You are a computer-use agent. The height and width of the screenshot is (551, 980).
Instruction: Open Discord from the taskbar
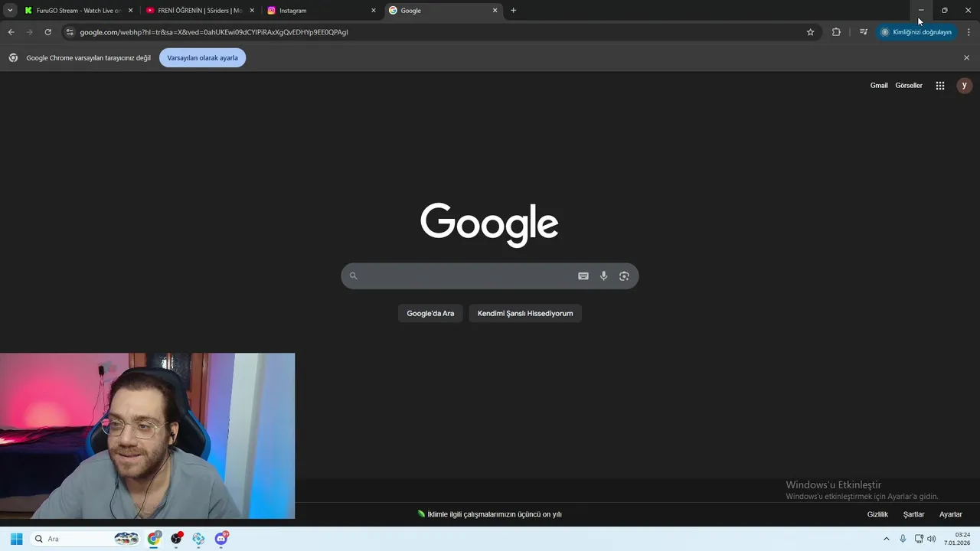221,539
